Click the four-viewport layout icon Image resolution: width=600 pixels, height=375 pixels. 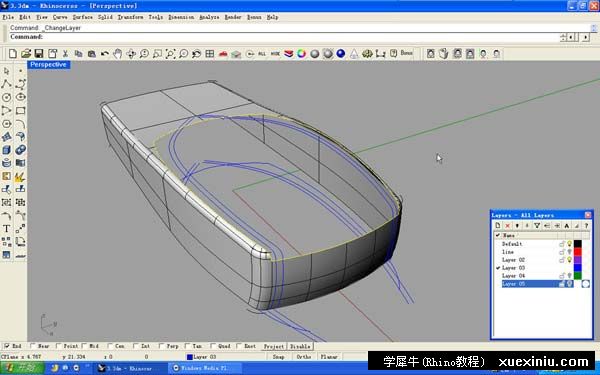(210, 54)
